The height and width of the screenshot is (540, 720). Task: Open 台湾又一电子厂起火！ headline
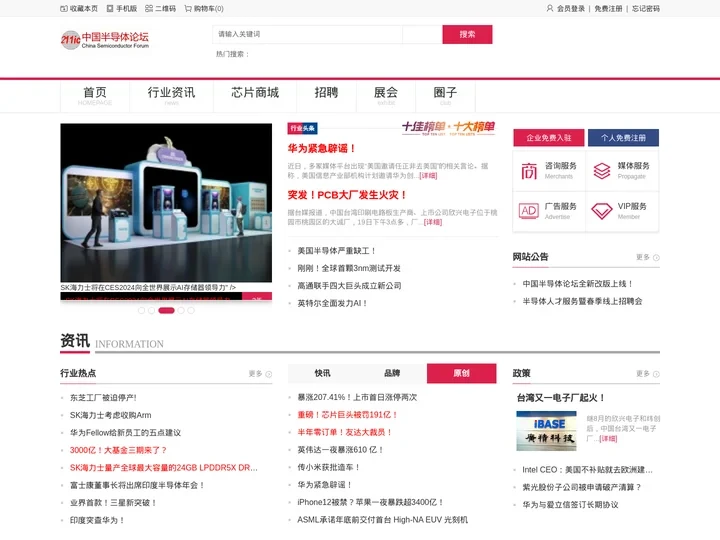click(561, 398)
